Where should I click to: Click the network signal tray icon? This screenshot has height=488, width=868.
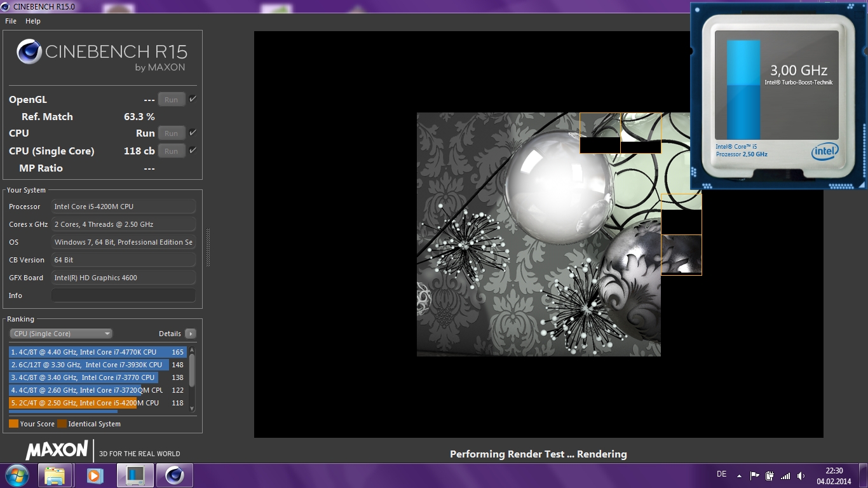(x=785, y=475)
